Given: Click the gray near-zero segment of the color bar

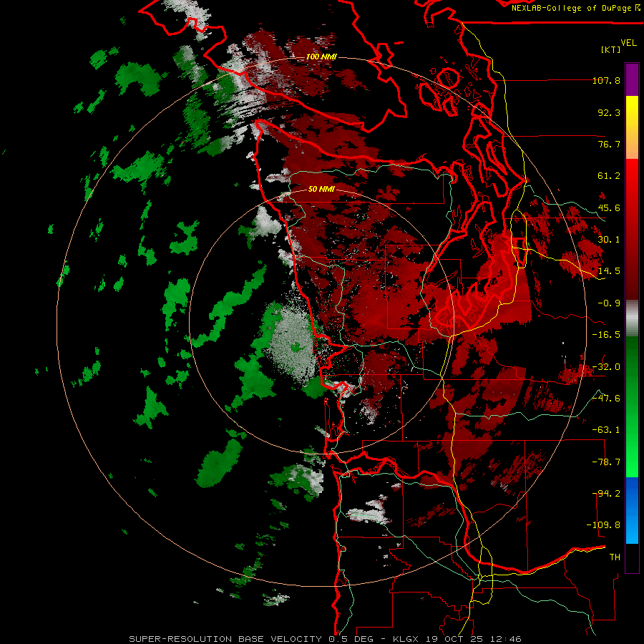Looking at the screenshot, I should click(x=632, y=318).
